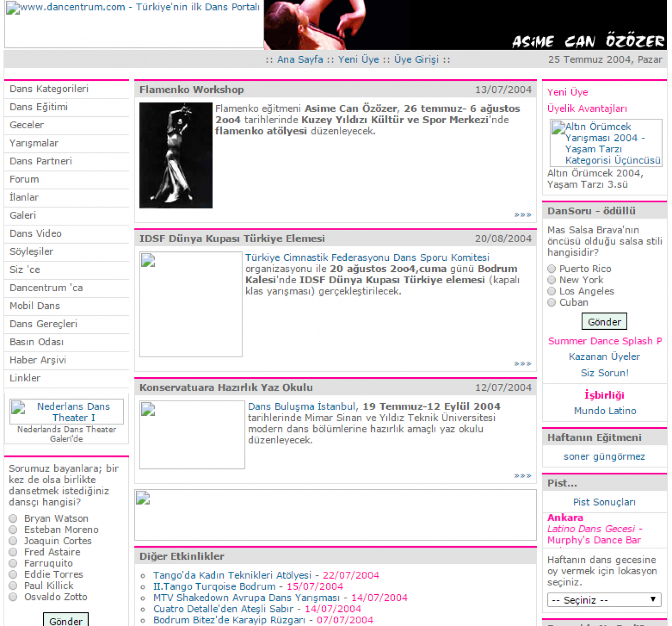The width and height of the screenshot is (672, 626).
Task: Click the Altın Örümcek Yarışması award image
Action: click(606, 143)
